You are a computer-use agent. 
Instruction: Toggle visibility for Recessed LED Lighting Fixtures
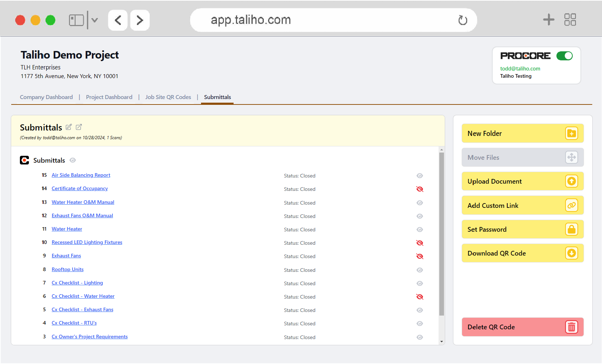(x=419, y=243)
